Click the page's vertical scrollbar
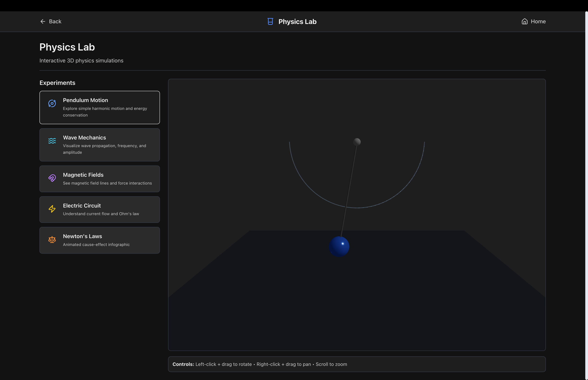This screenshot has width=588, height=380. pyautogui.click(x=586, y=195)
